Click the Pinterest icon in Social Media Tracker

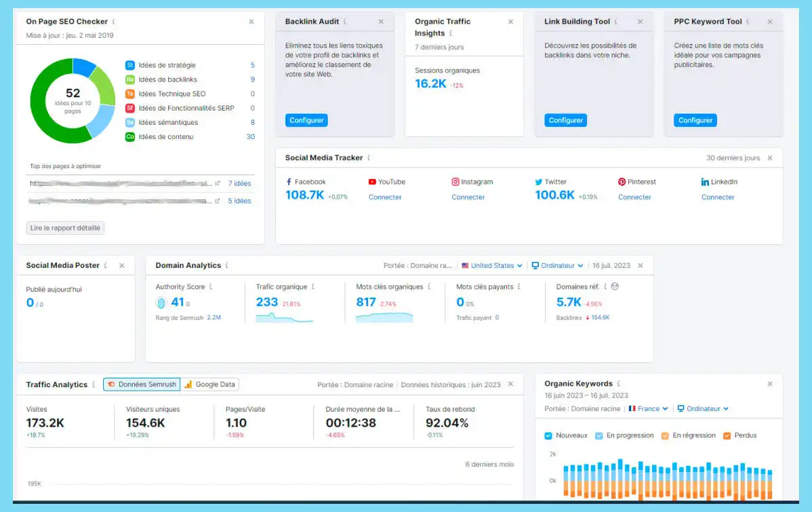tap(621, 181)
